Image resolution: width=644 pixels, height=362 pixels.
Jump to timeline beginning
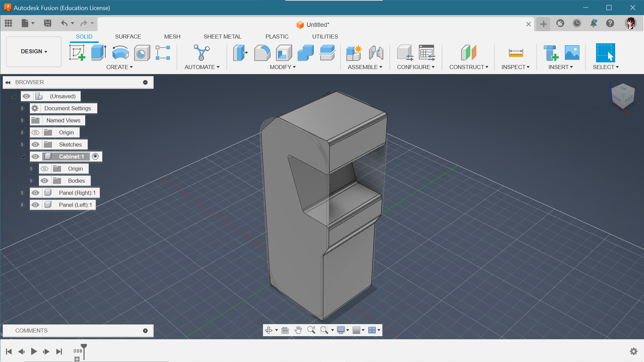tap(9, 351)
